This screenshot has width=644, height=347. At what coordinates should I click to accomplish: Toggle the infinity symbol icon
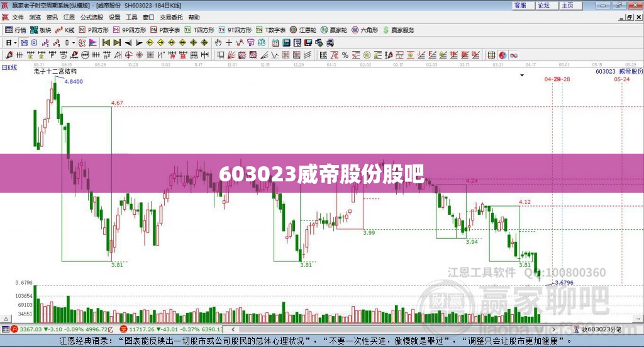(513, 55)
